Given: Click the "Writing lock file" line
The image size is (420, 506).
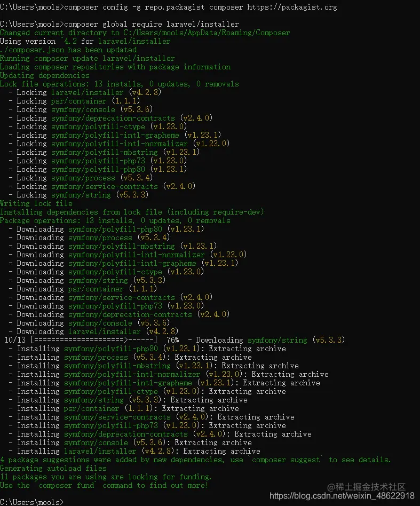Looking at the screenshot, I should tap(36, 203).
